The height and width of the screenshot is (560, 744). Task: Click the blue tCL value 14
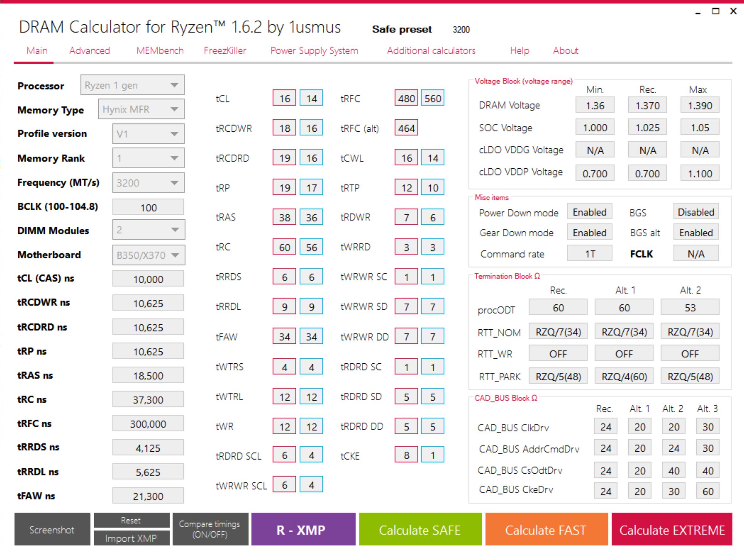coord(311,98)
